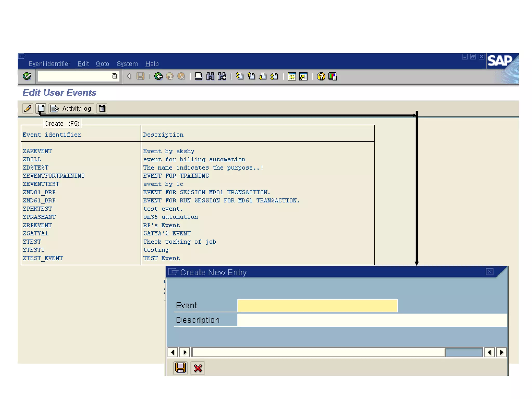This screenshot has width=532, height=399.
Task: Click the Customize local layout icon
Action: (332, 76)
